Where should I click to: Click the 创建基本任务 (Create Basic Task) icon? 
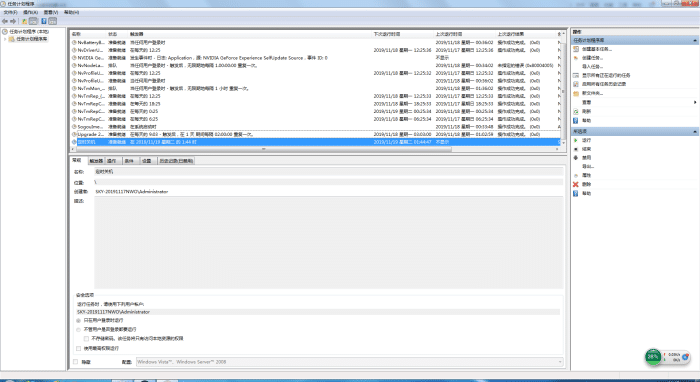point(576,49)
